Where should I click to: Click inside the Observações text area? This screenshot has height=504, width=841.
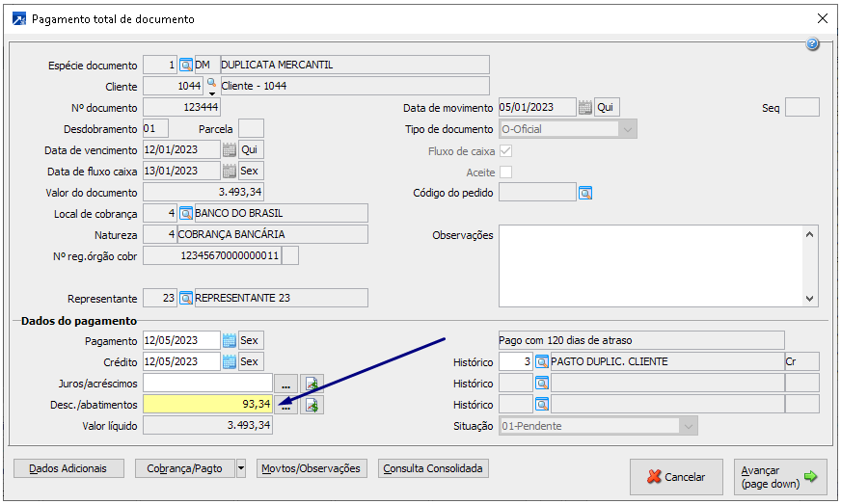[x=650, y=266]
